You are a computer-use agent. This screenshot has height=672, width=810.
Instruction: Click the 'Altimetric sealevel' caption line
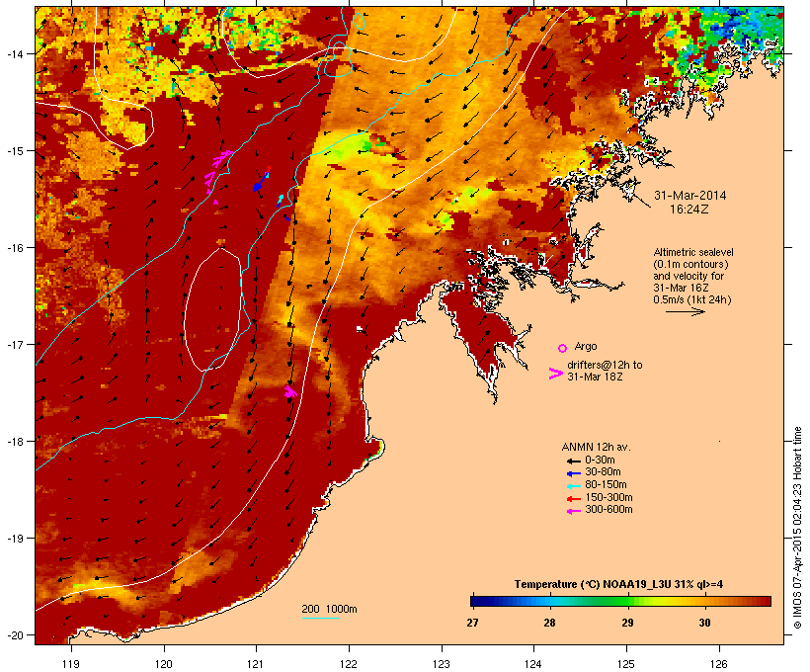[692, 252]
